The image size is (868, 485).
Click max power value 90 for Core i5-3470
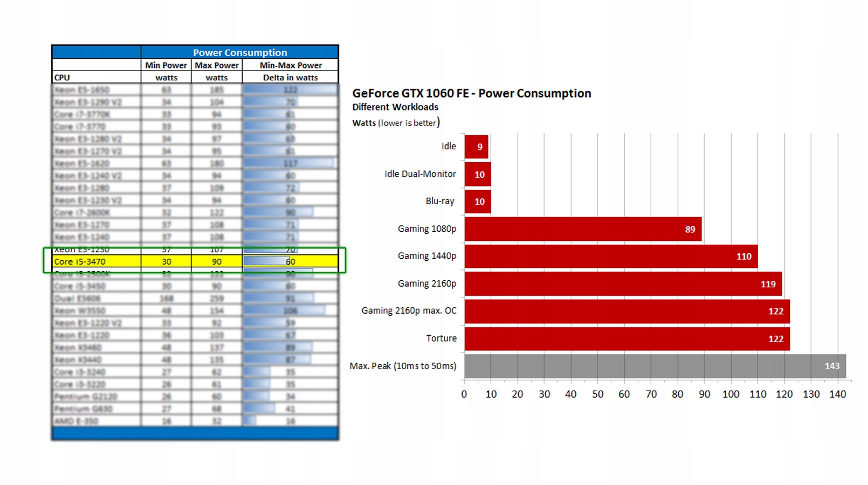click(217, 261)
